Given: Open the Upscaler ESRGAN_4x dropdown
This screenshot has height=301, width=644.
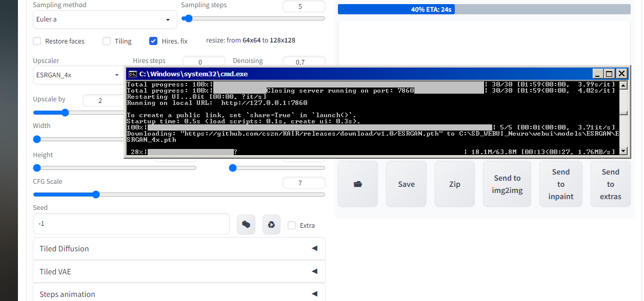Looking at the screenshot, I should pos(78,75).
